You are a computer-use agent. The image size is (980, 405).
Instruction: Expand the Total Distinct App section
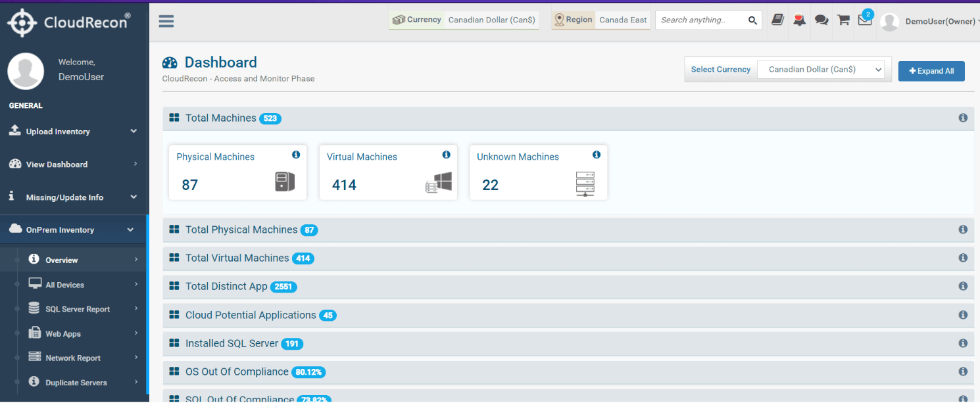click(568, 286)
